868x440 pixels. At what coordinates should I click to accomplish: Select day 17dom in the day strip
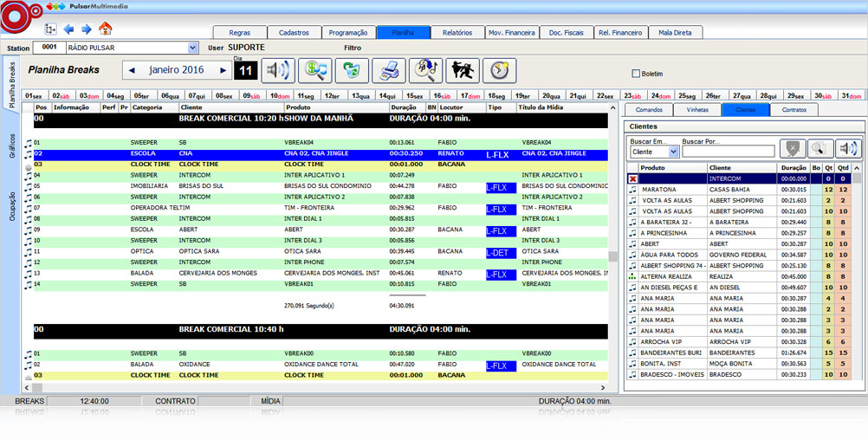(x=470, y=96)
